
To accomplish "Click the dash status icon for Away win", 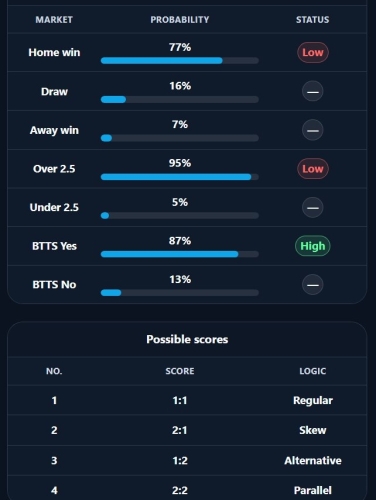I will point(313,130).
